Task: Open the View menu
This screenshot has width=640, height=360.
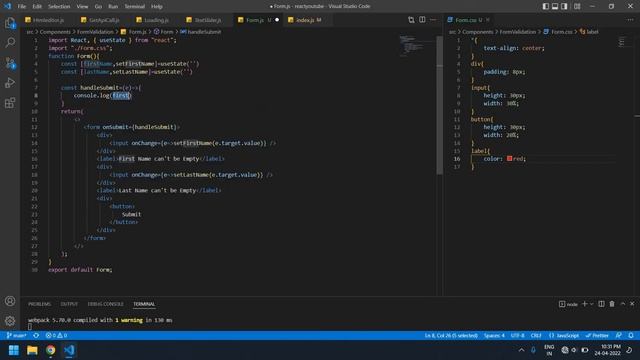Action: pos(82,7)
